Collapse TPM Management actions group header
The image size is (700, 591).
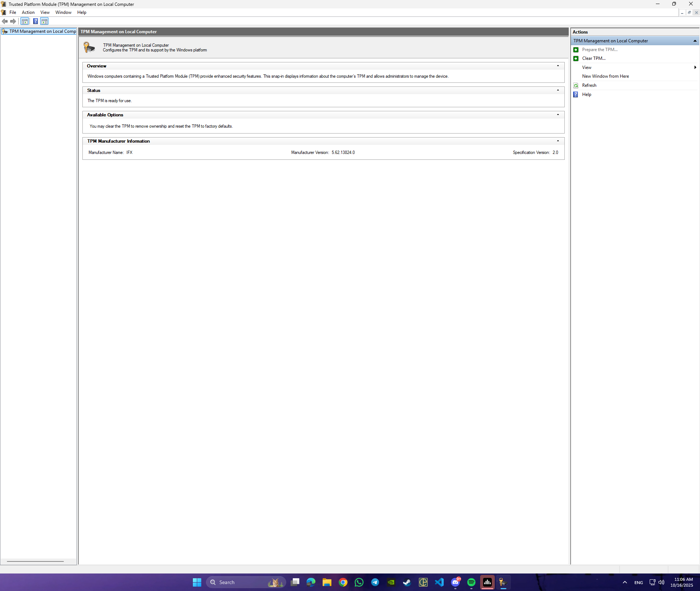pos(695,41)
